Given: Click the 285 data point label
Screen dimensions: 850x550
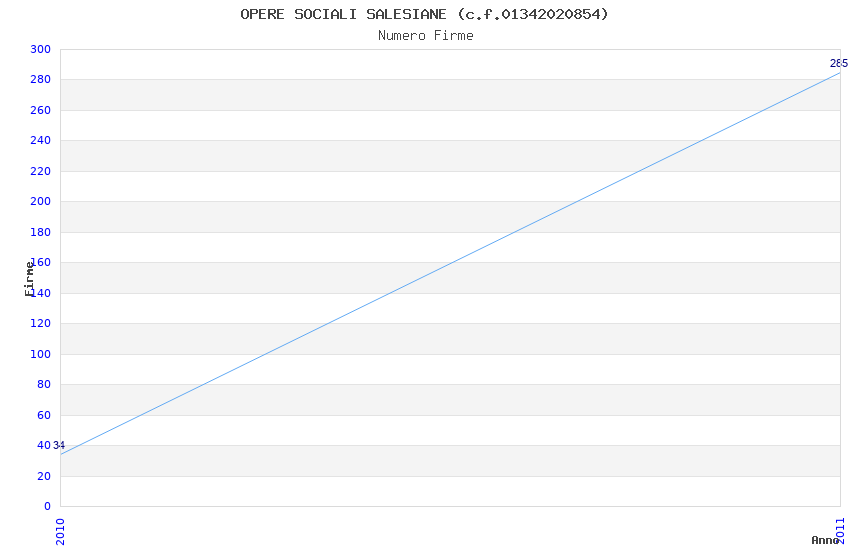Looking at the screenshot, I should 839,63.
